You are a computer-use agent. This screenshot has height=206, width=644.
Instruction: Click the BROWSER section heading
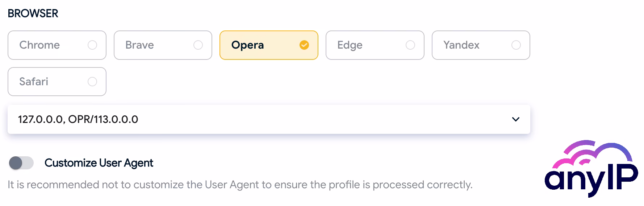tap(33, 13)
